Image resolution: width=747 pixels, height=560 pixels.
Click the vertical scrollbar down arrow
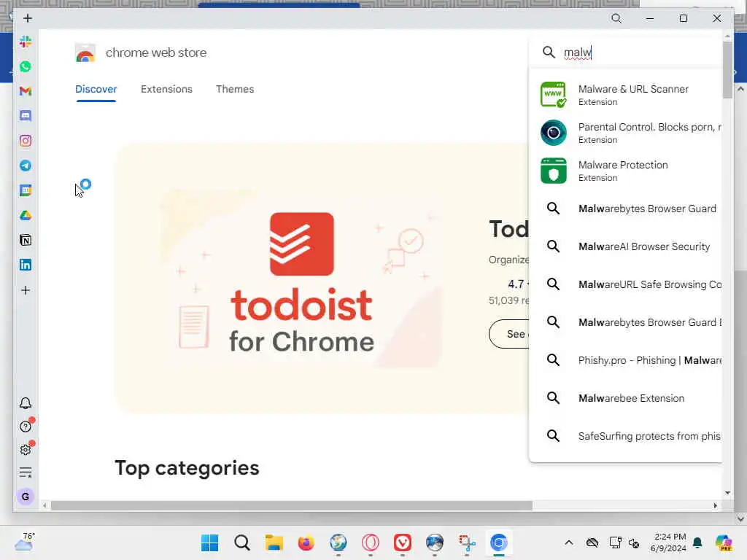tap(727, 493)
